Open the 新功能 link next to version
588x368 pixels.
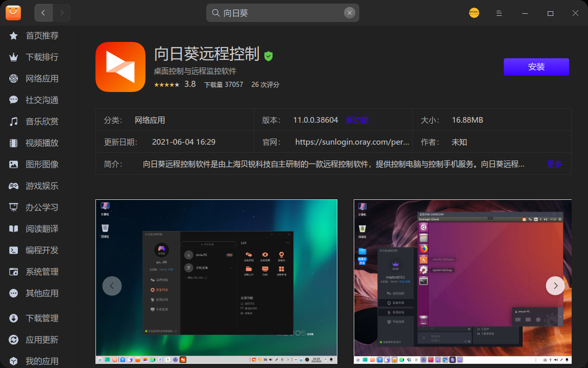[x=357, y=120]
